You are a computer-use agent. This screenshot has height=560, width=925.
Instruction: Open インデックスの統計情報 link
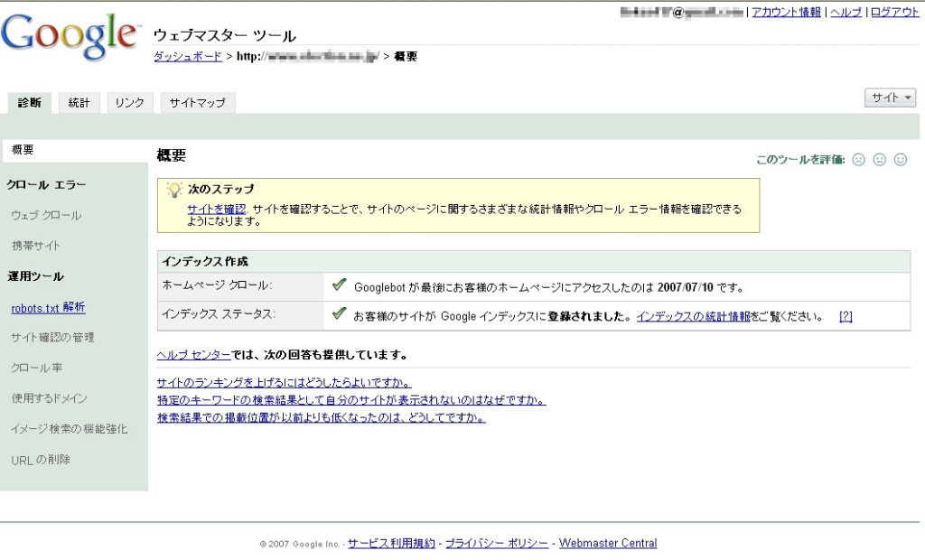693,316
